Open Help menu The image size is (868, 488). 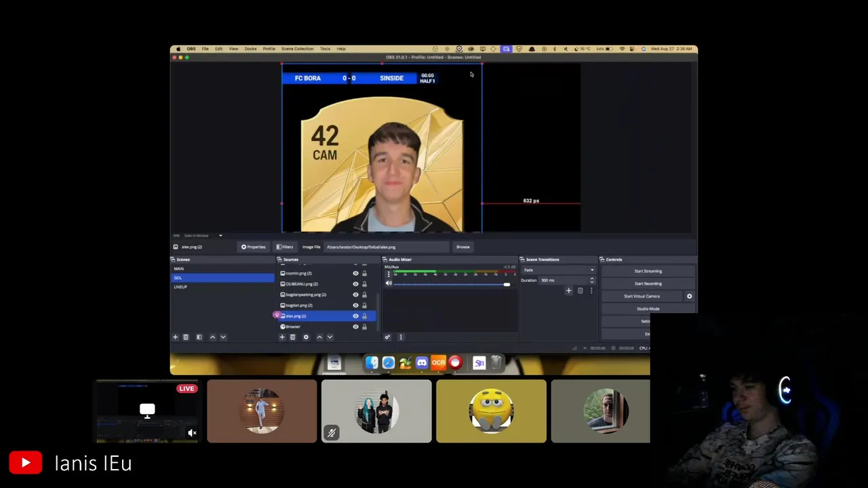[341, 49]
